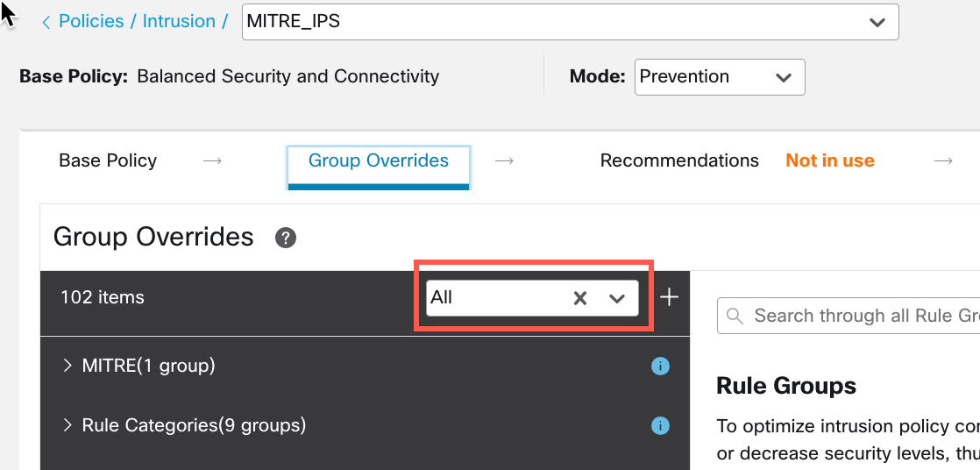Clear the All filter with X icon
980x470 pixels.
[x=579, y=298]
